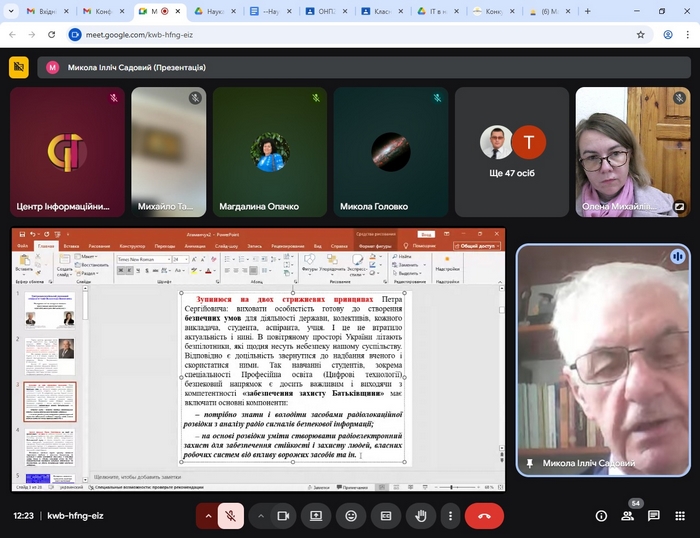Bookmark this page with star icon
Image resolution: width=700 pixels, height=538 pixels.
click(x=640, y=34)
